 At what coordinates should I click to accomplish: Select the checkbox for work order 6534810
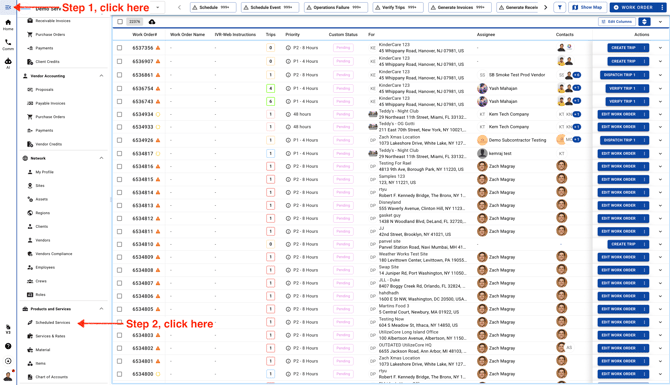click(x=120, y=244)
